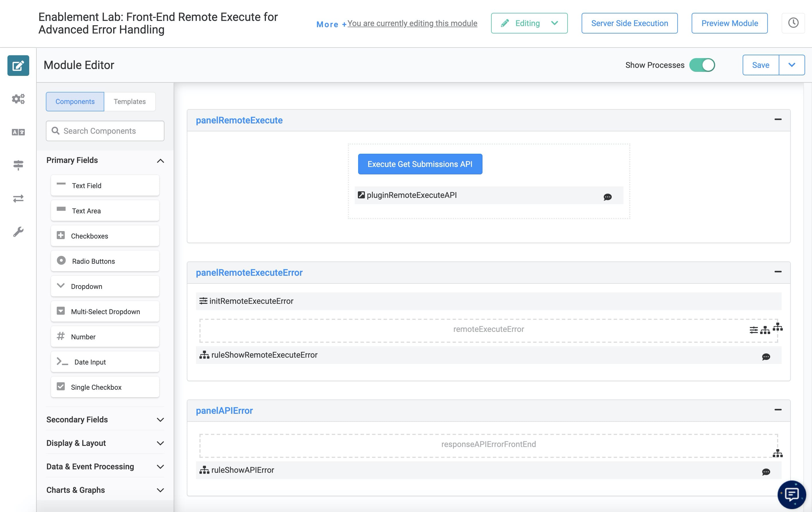The height and width of the screenshot is (512, 812).
Task: Toggle the Show Processes switch
Action: pyautogui.click(x=702, y=65)
